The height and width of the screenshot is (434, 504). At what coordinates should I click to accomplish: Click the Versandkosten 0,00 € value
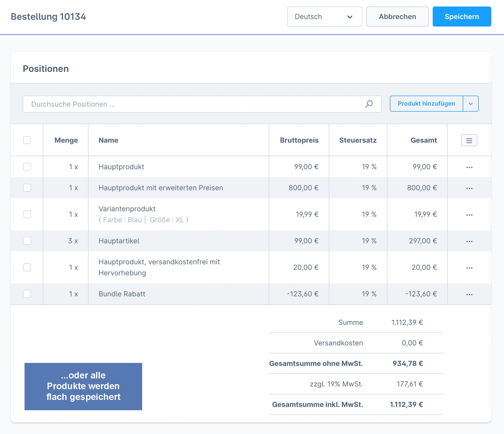tap(412, 343)
